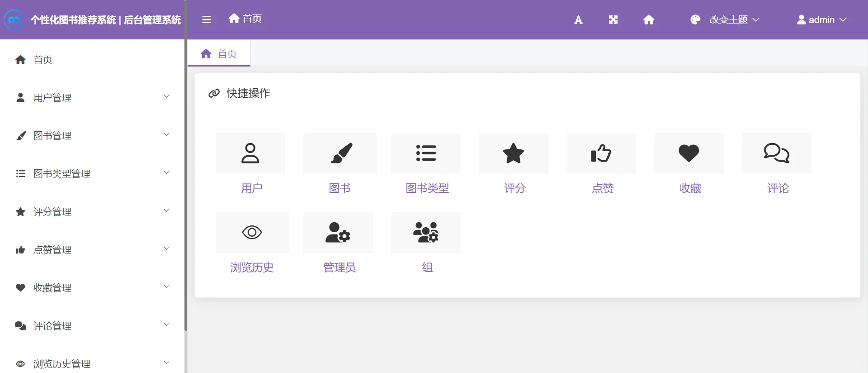Open the 收藏 heart icon tile
This screenshot has height=373, width=868.
point(689,153)
